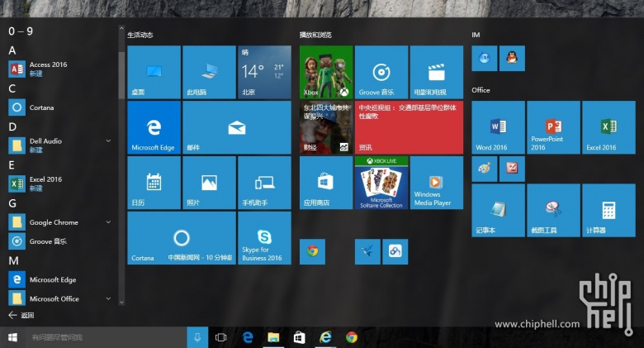
Task: Open the Store icon on taskbar
Action: pos(300,337)
